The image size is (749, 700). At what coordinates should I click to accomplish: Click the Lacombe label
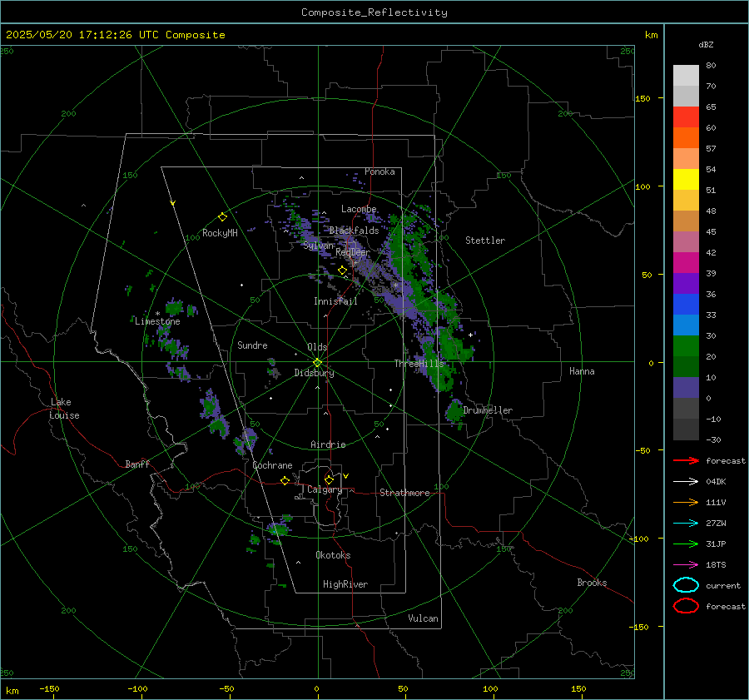[359, 209]
